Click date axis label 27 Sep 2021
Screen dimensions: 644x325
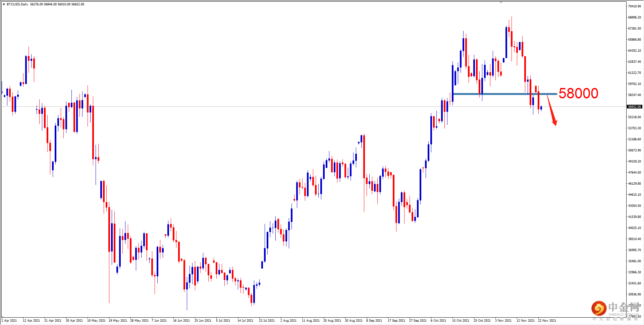point(418,321)
